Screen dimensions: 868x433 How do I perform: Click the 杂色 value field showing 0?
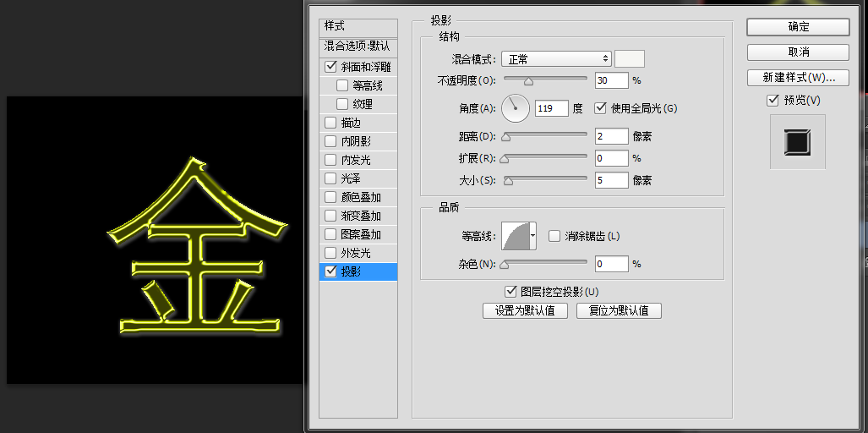pyautogui.click(x=612, y=264)
